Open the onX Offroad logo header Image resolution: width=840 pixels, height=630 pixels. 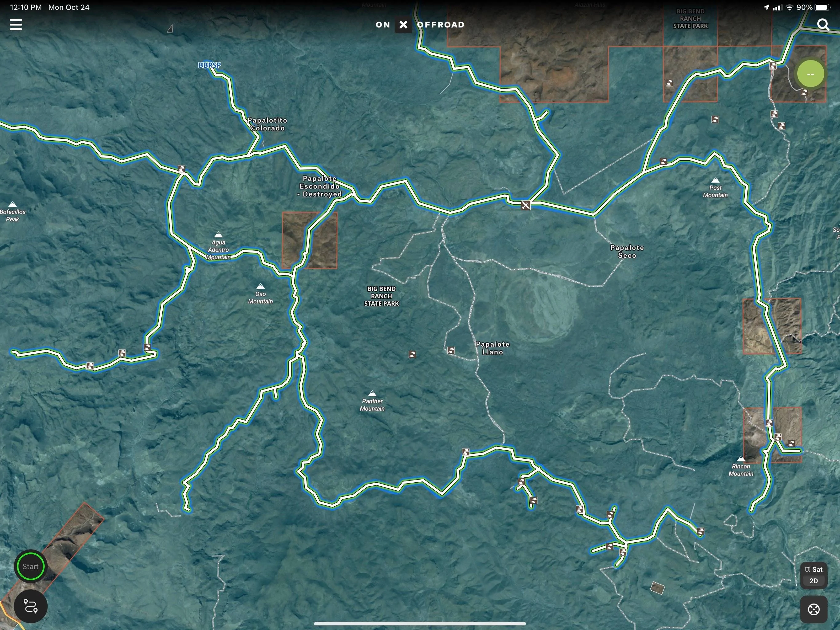(420, 25)
